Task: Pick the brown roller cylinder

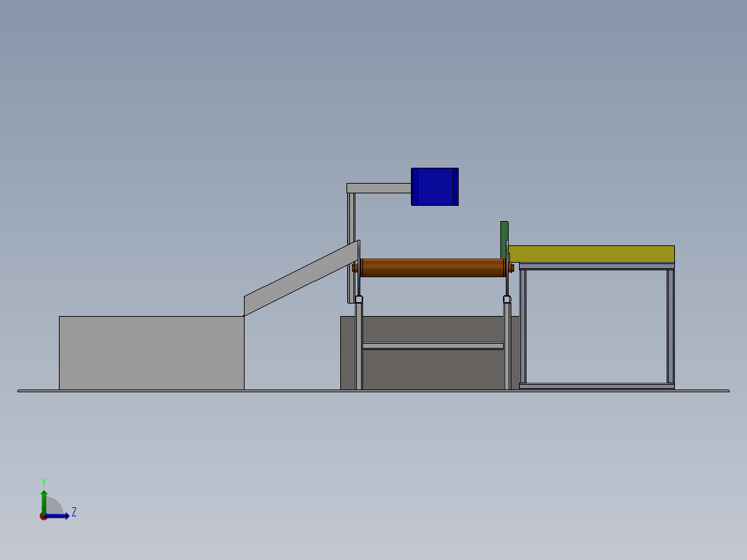Action: [x=432, y=268]
